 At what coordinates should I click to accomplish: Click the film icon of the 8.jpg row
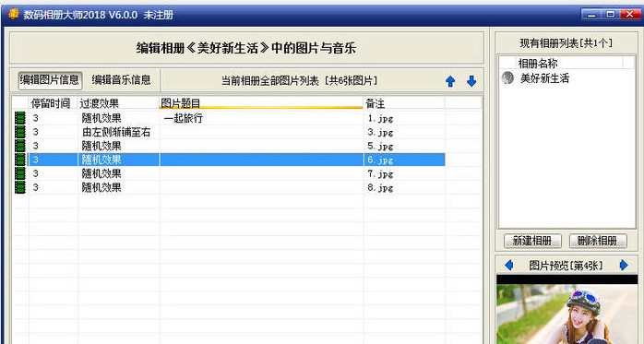point(19,187)
